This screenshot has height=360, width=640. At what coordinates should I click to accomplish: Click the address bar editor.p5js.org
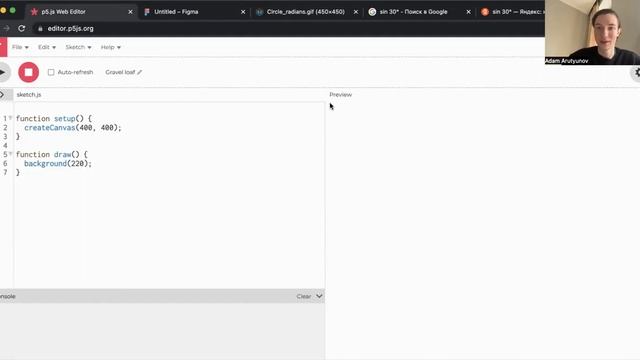(x=70, y=29)
